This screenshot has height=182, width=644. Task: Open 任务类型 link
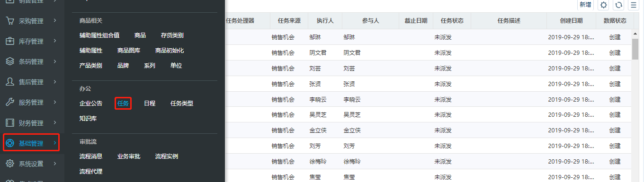(x=182, y=103)
